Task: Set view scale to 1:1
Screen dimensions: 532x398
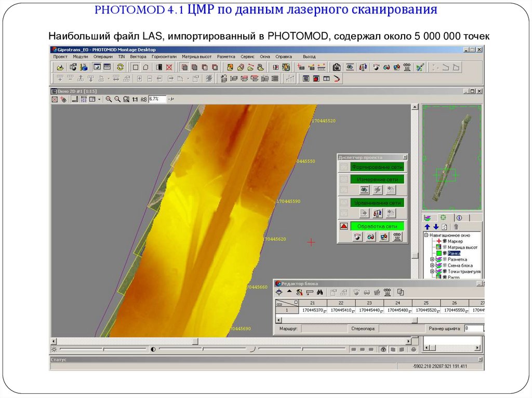Action: tap(135, 99)
